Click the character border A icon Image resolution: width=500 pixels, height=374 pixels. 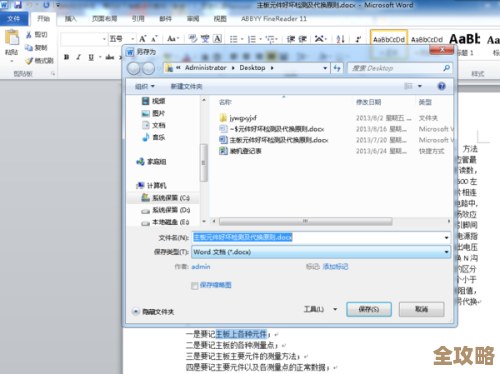[x=217, y=39]
